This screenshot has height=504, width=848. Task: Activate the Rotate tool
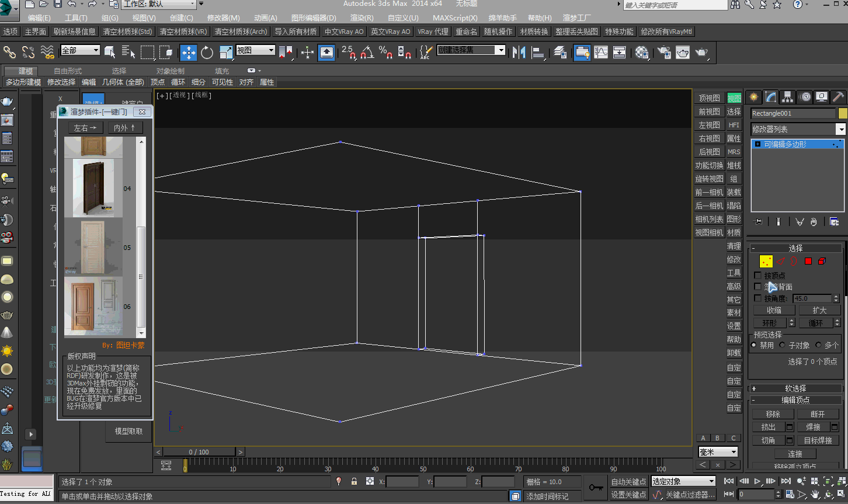click(207, 53)
